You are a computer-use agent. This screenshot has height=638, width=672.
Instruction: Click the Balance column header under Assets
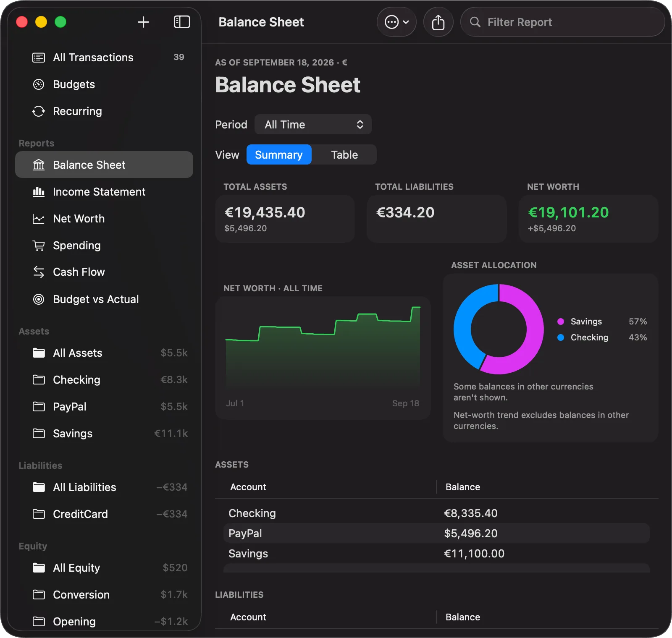(463, 487)
